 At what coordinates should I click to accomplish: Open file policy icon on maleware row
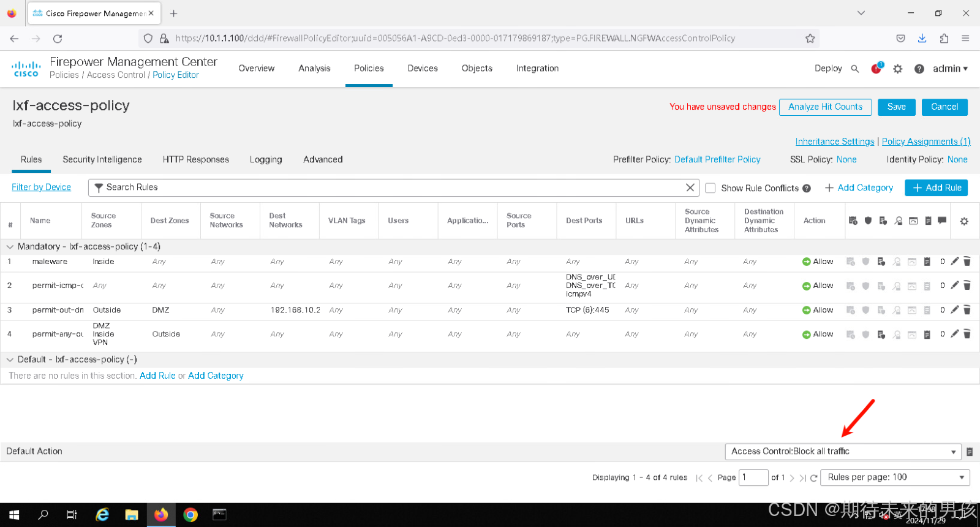[x=881, y=262]
